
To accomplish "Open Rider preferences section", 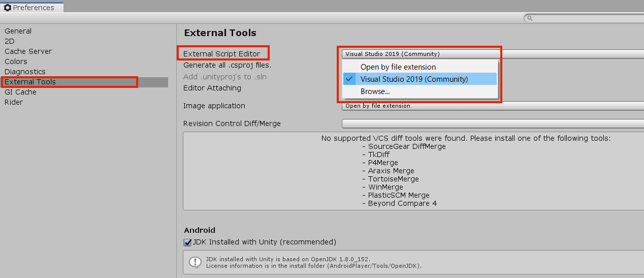I will (14, 102).
